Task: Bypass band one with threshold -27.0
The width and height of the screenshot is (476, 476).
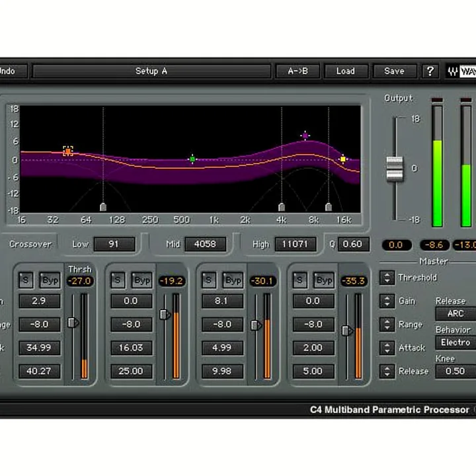Action: pos(50,280)
